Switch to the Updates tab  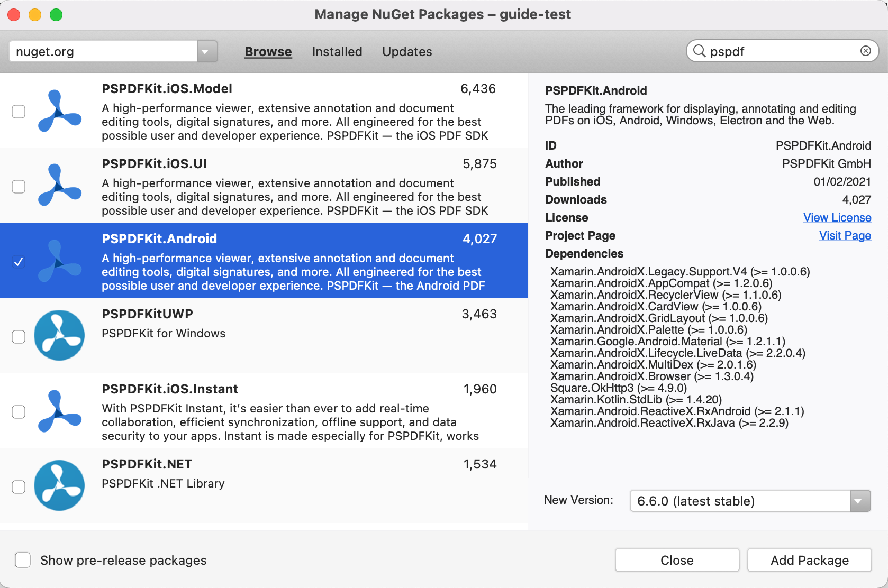pyautogui.click(x=407, y=52)
